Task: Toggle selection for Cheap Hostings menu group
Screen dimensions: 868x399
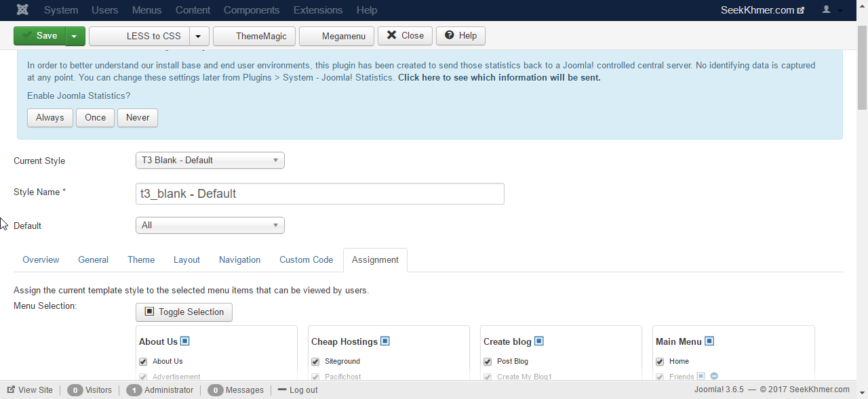Action: [x=385, y=341]
